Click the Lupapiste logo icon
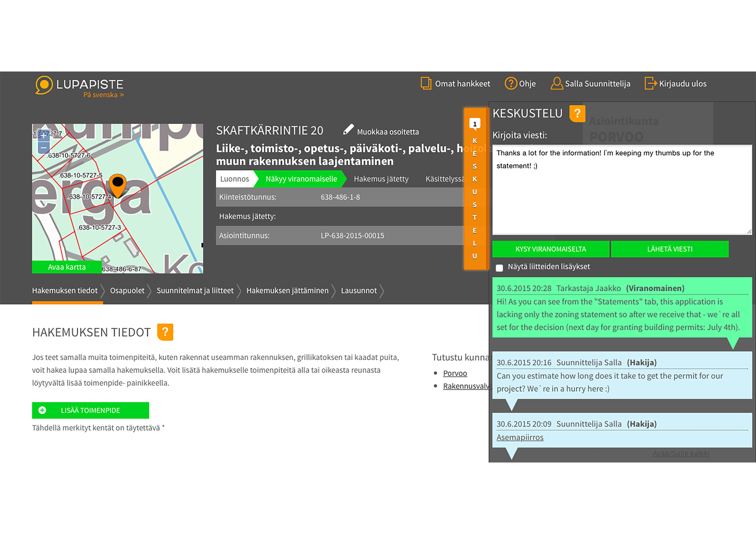Image resolution: width=756 pixels, height=534 pixels. [x=44, y=85]
